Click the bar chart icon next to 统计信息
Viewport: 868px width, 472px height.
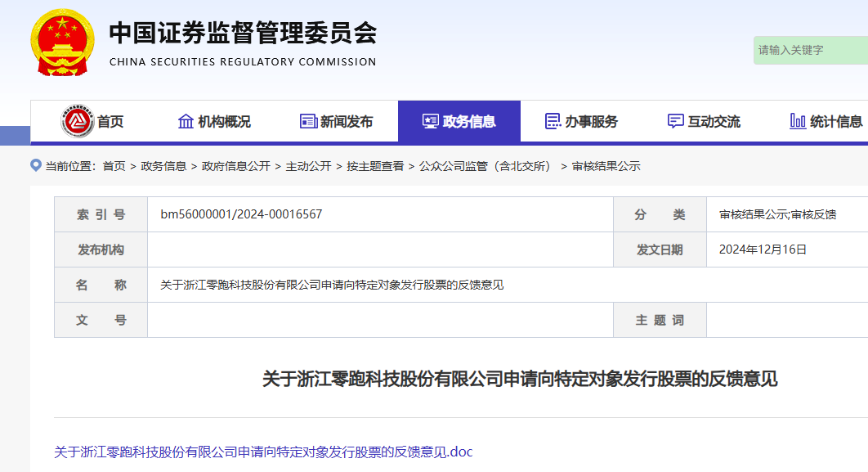tap(798, 121)
